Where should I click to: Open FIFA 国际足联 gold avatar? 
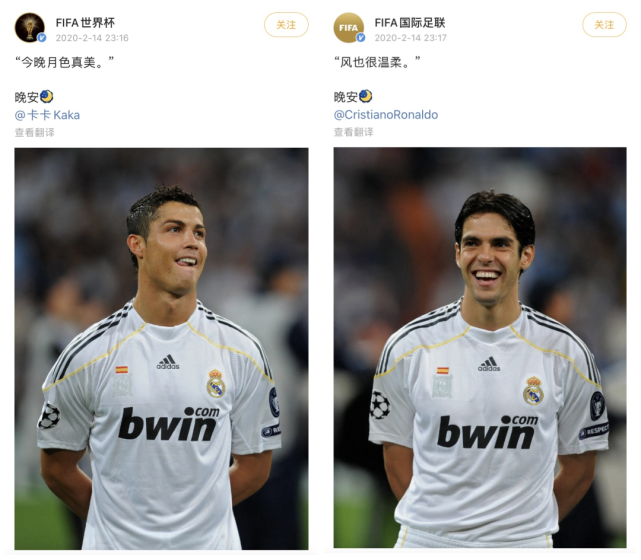349,27
